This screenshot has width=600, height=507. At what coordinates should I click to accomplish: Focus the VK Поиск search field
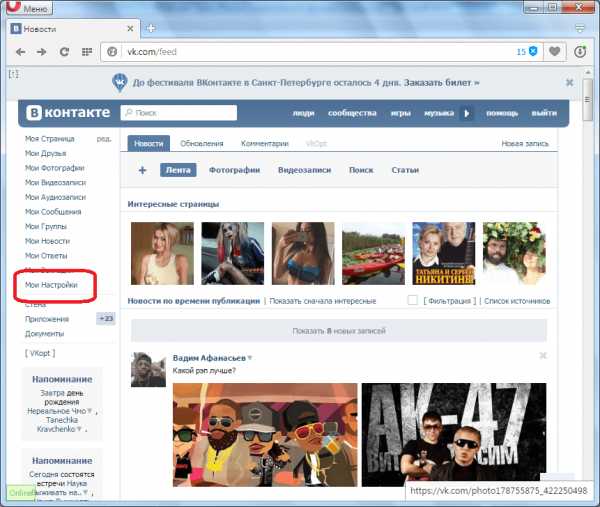pyautogui.click(x=179, y=113)
